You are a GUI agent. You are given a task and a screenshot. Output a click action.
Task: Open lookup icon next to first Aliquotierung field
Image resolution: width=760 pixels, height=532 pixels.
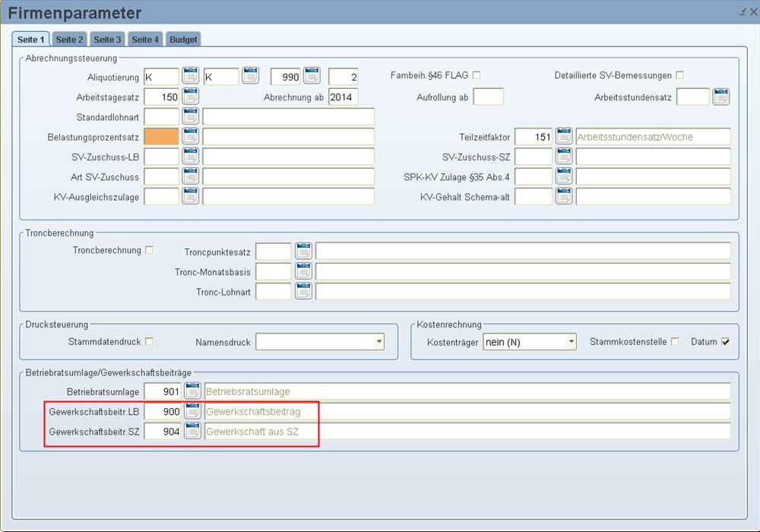coord(191,75)
